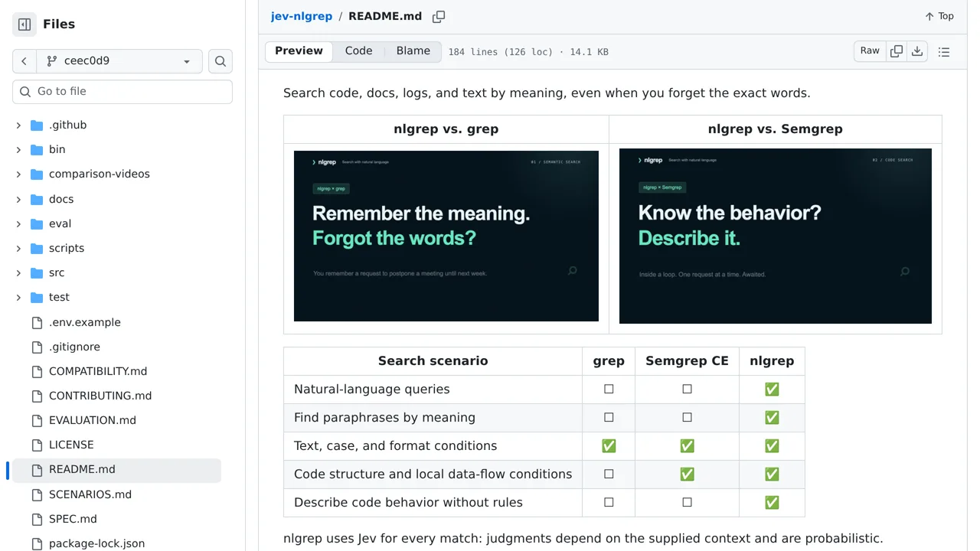Image resolution: width=980 pixels, height=551 pixels.
Task: Open the test folder
Action: [59, 298]
